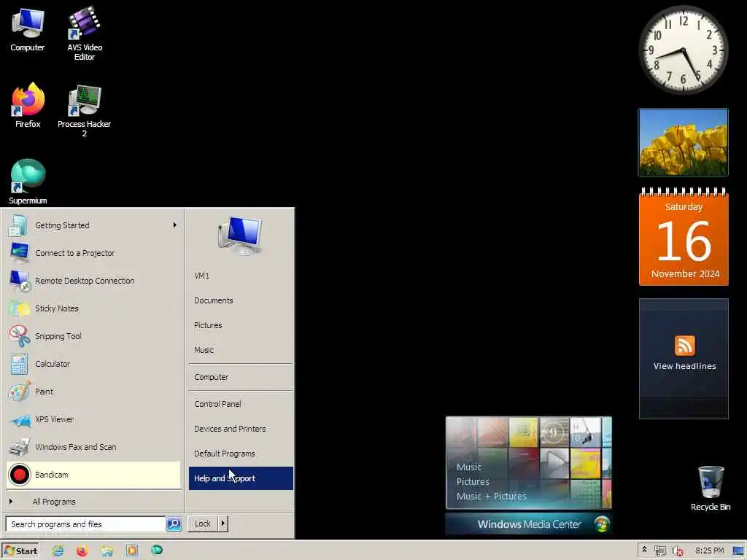Image resolution: width=747 pixels, height=560 pixels.
Task: Open Control Panel
Action: coord(241,404)
